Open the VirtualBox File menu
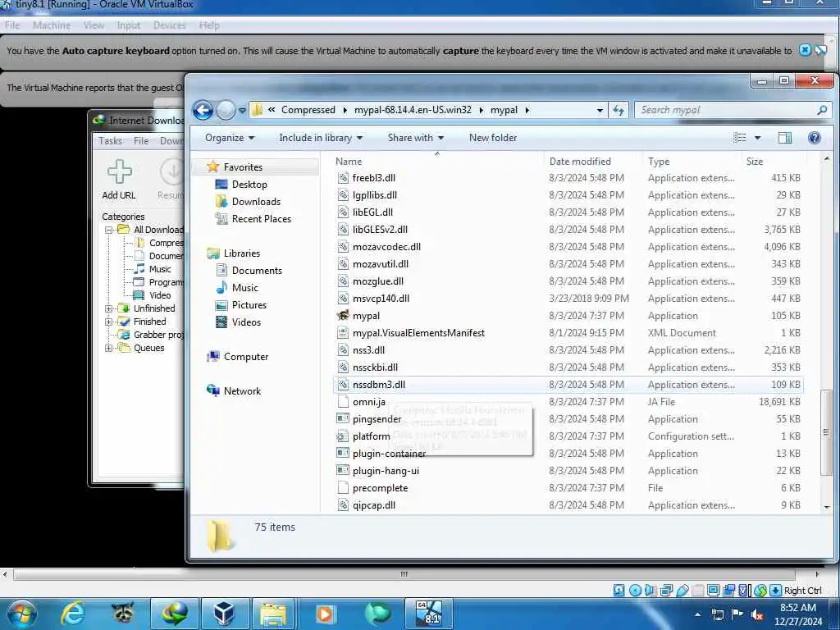This screenshot has width=840, height=630. click(x=12, y=25)
